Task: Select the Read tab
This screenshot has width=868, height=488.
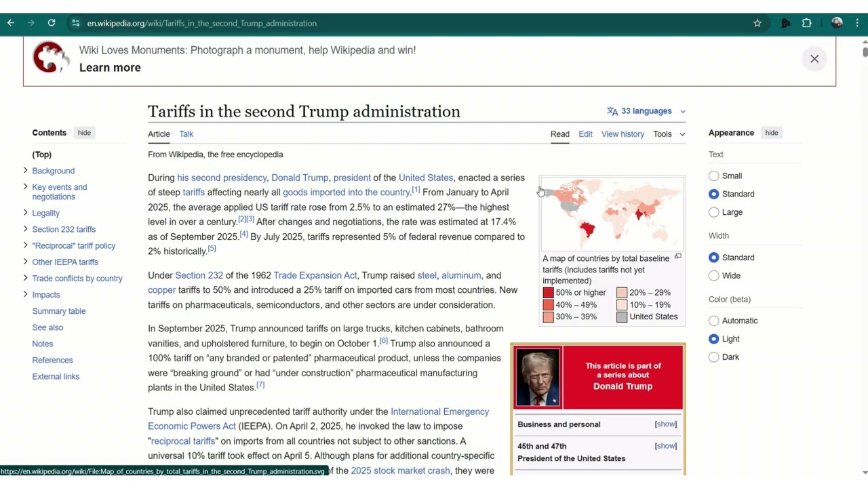Action: (560, 134)
